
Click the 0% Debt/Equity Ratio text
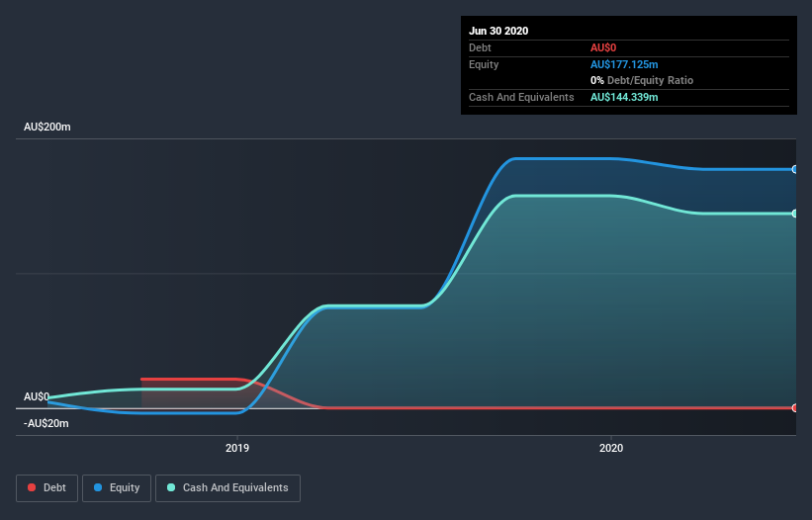(x=642, y=80)
